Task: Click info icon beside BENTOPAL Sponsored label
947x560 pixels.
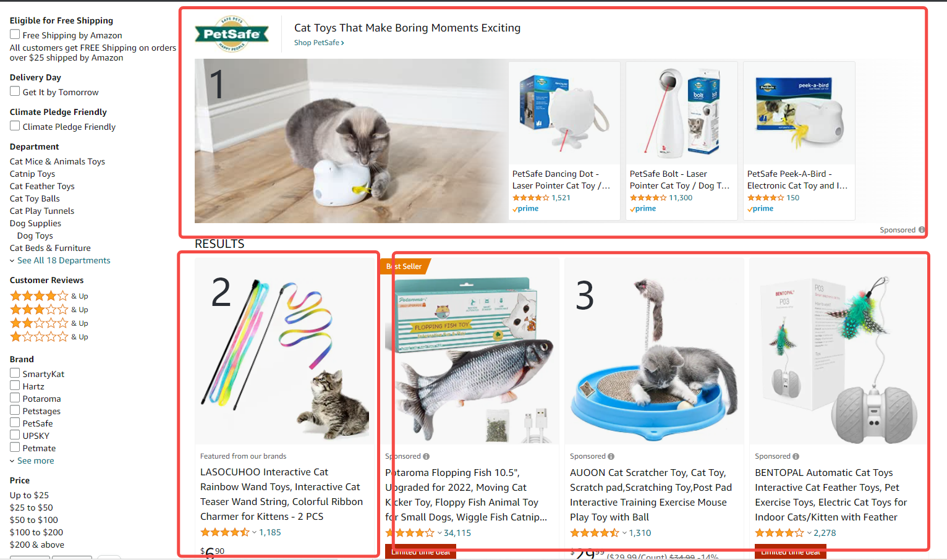Action: coord(796,457)
